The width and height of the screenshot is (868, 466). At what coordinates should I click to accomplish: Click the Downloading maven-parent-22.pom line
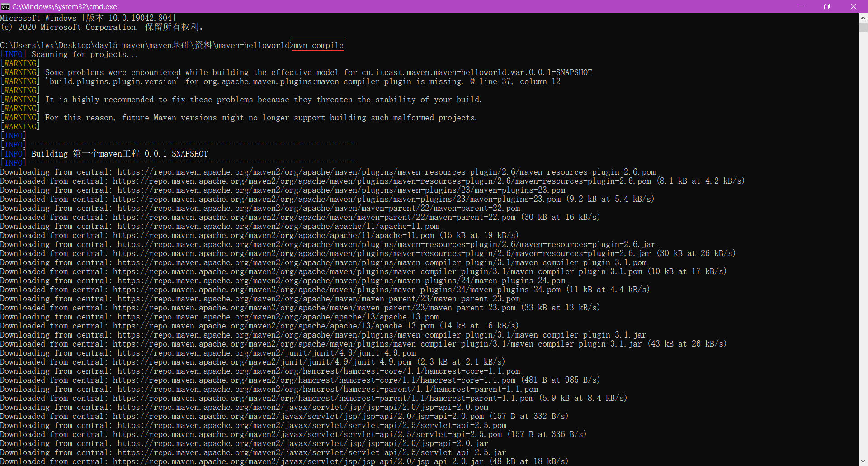pos(260,208)
